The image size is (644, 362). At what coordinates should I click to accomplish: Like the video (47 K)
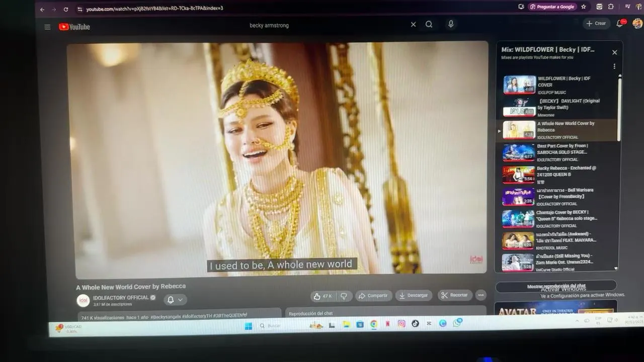coord(323,296)
